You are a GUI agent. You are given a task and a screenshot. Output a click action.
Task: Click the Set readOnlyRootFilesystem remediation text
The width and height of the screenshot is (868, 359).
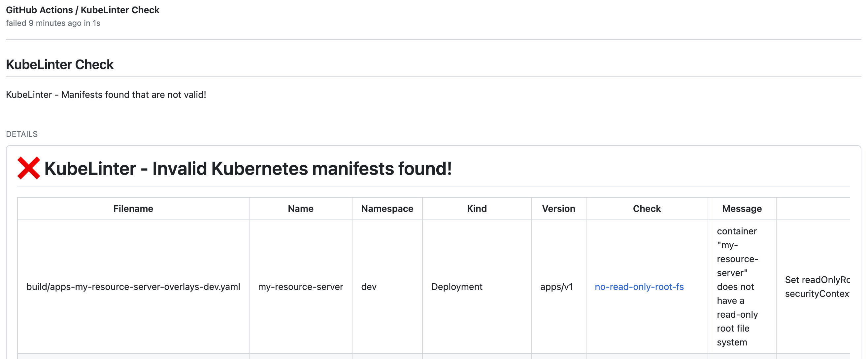click(x=817, y=287)
